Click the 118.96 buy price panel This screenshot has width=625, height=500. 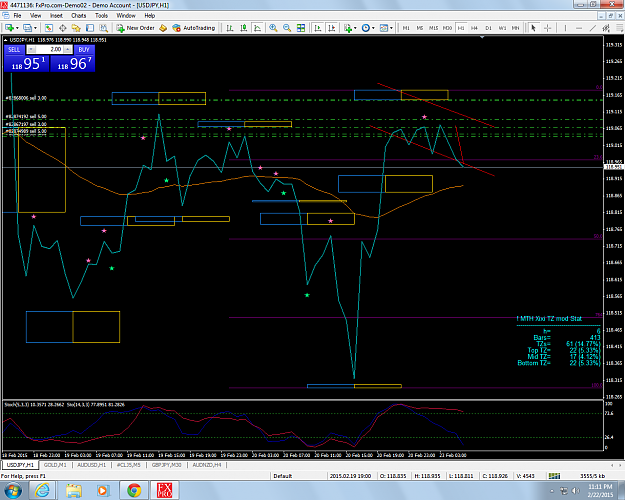[x=73, y=63]
